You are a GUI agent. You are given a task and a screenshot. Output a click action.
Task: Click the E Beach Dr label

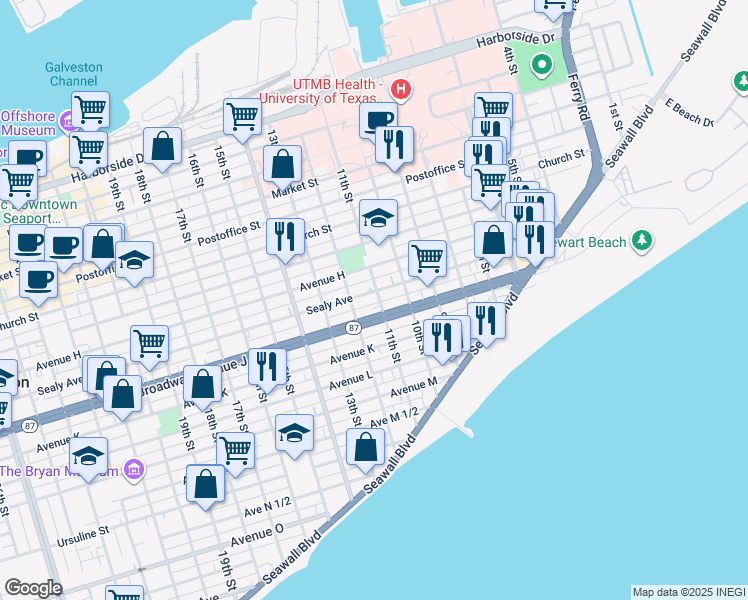coord(690,113)
